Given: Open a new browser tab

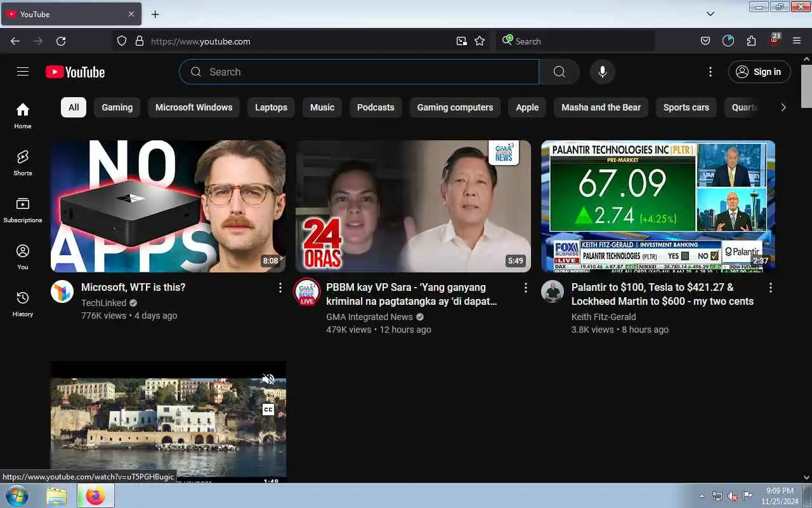Looking at the screenshot, I should click(x=155, y=14).
